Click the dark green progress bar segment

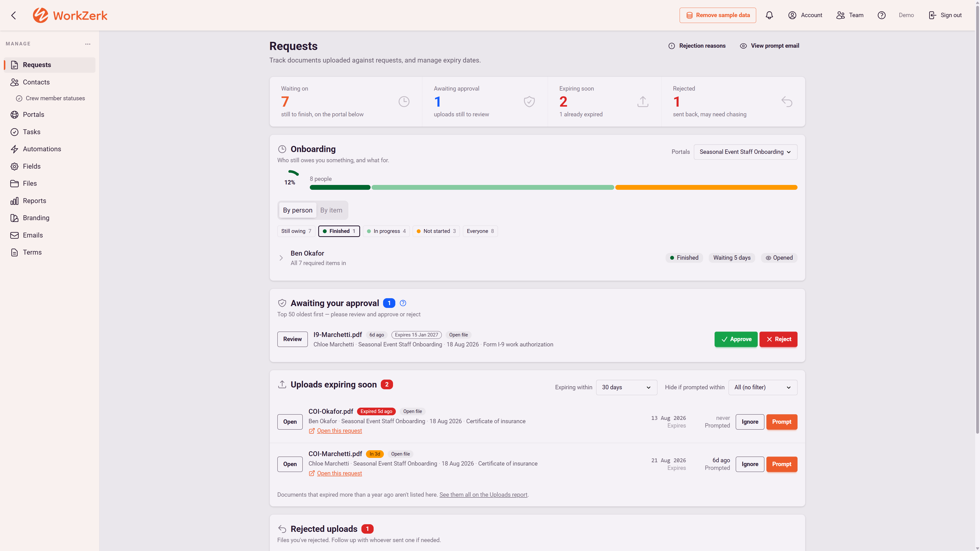point(340,187)
